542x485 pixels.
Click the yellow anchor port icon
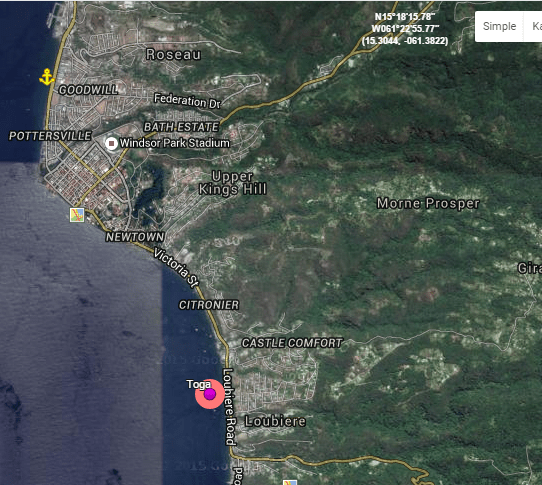pyautogui.click(x=47, y=77)
